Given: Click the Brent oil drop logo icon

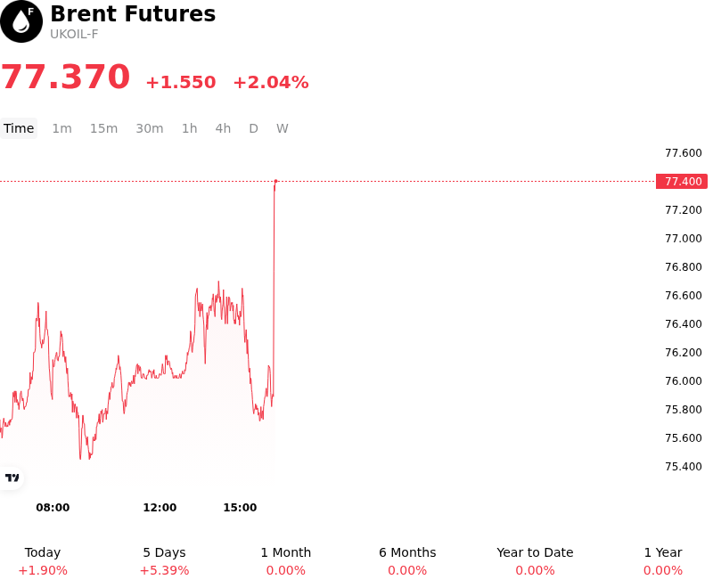Looking at the screenshot, I should (21, 21).
